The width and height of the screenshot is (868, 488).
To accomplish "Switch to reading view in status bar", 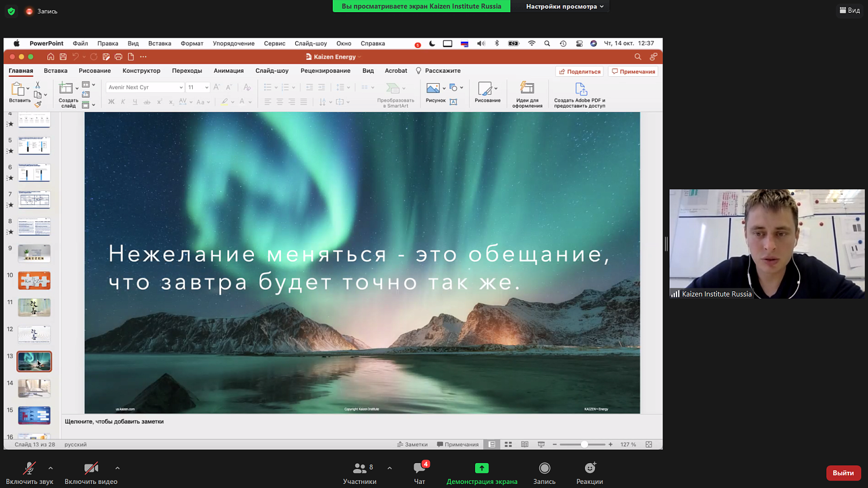I will click(525, 445).
